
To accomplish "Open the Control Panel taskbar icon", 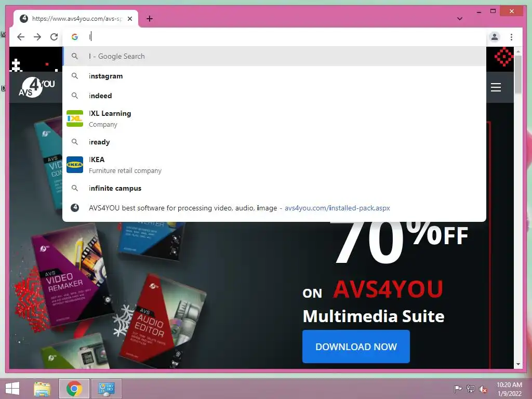I will coord(106,389).
